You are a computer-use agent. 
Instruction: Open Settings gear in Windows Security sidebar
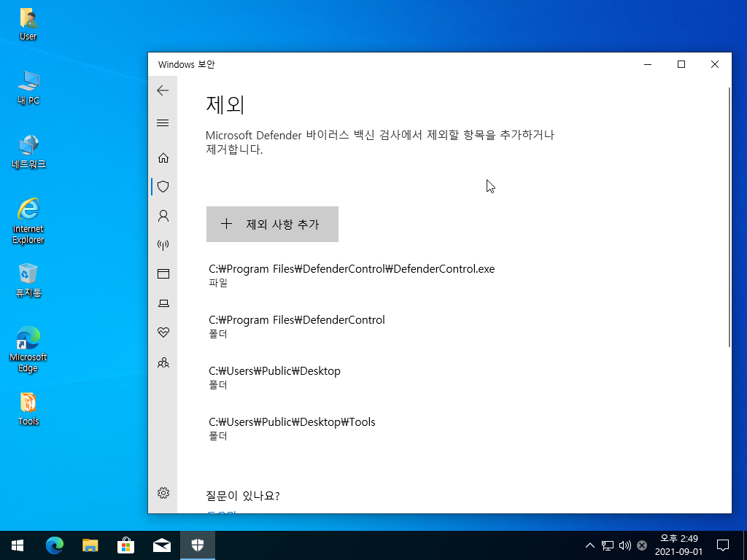click(163, 493)
